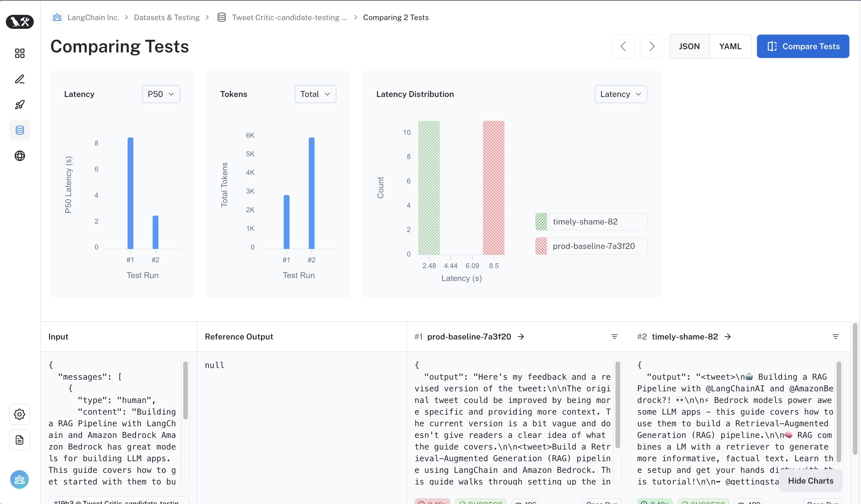Click the Comparing Tests page heading
The height and width of the screenshot is (504, 861).
click(120, 46)
